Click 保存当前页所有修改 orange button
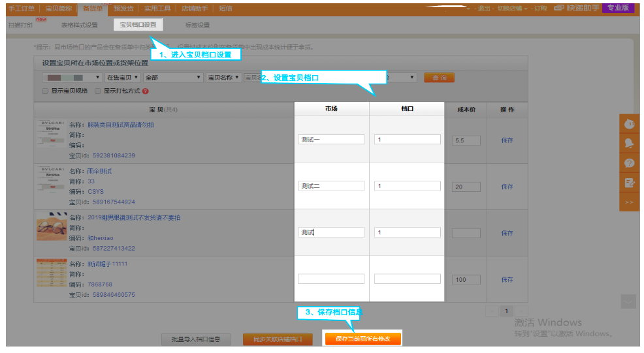The image size is (644, 353). 362,339
